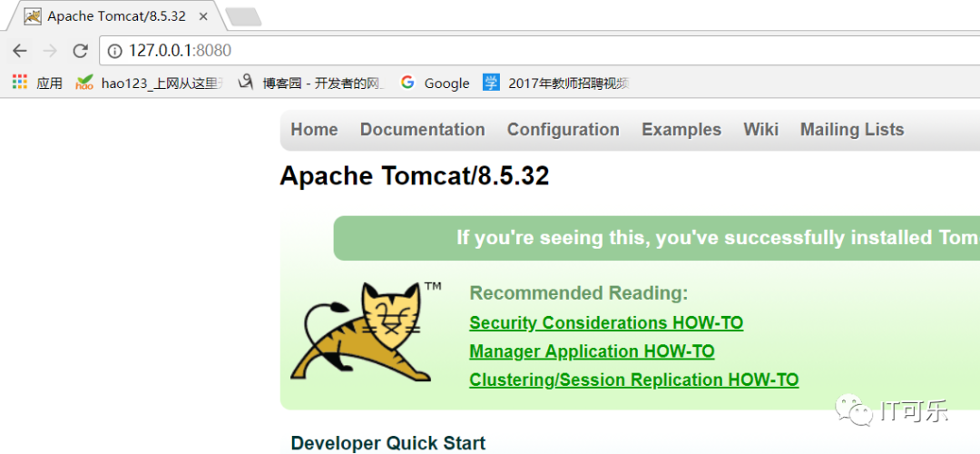Reload the page with refresh icon

point(80,51)
